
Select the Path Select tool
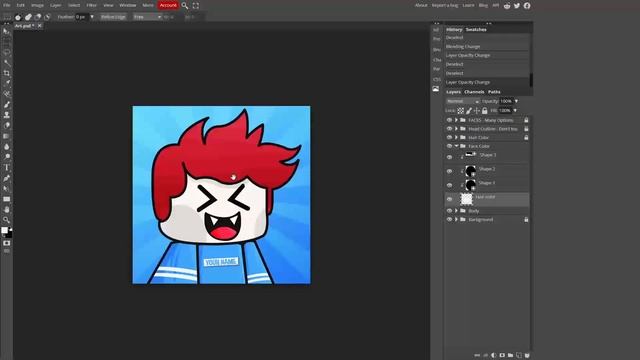6,189
